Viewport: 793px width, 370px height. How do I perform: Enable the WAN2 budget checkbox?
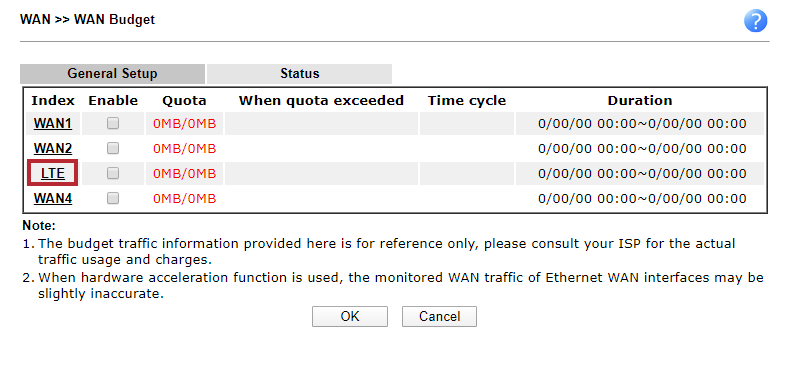113,148
